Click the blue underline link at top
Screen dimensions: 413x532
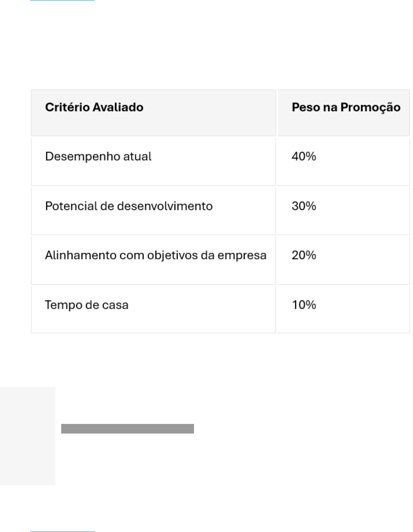tap(62, 0)
